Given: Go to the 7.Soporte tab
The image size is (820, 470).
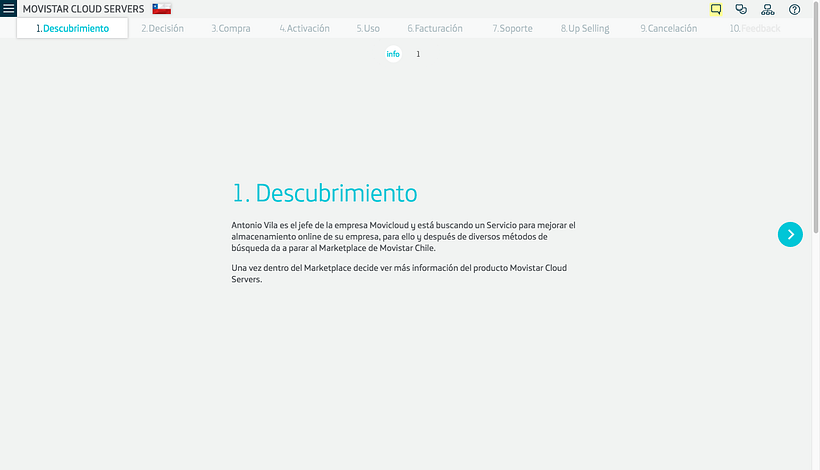Looking at the screenshot, I should (512, 28).
